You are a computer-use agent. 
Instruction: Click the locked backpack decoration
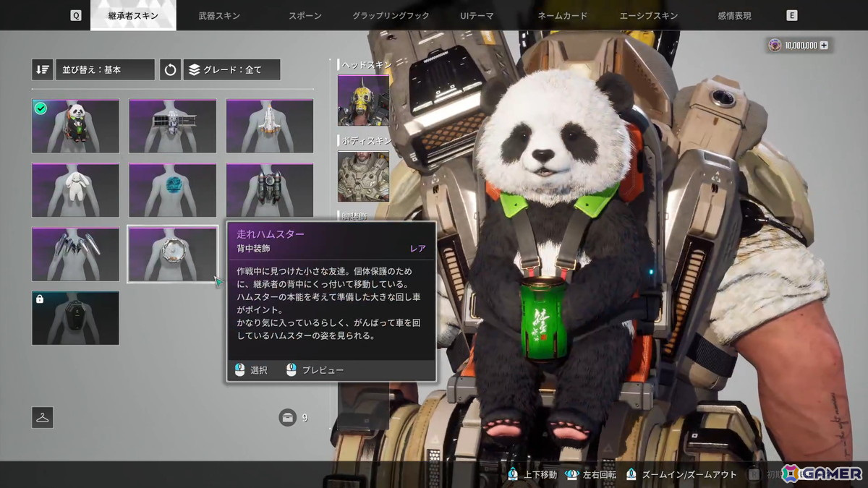(x=76, y=318)
